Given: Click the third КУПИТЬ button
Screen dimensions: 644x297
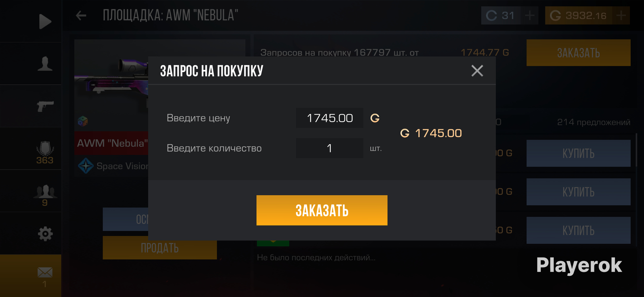Looking at the screenshot, I should 578,230.
